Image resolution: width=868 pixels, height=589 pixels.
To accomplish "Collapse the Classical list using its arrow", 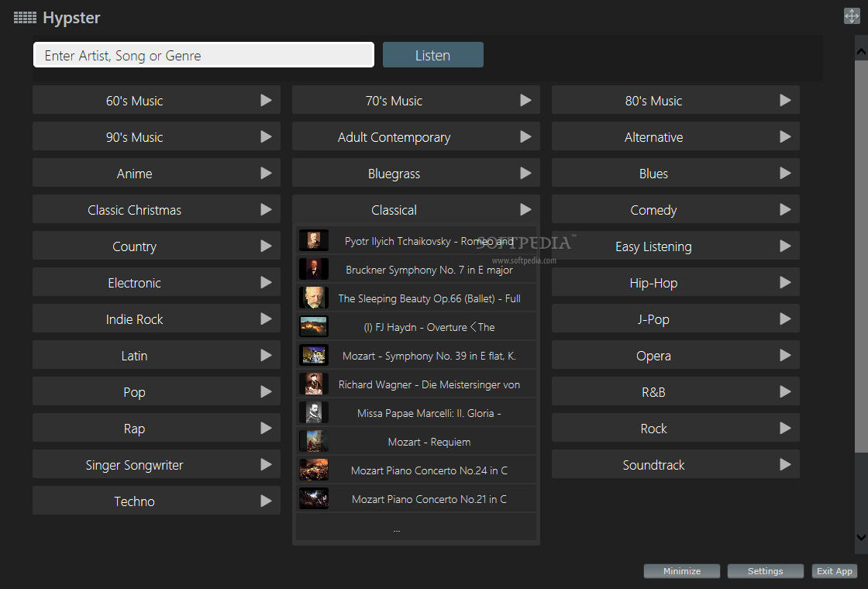I will point(526,210).
